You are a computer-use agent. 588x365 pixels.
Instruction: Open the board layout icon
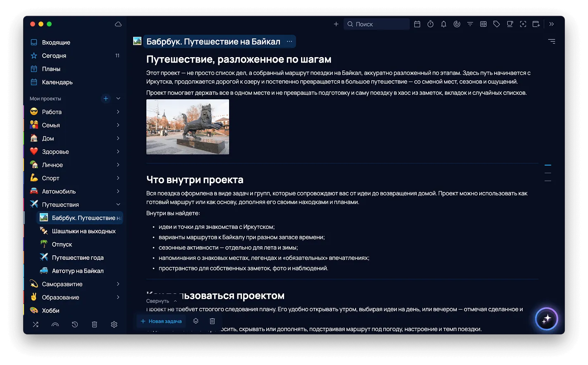[x=483, y=24]
